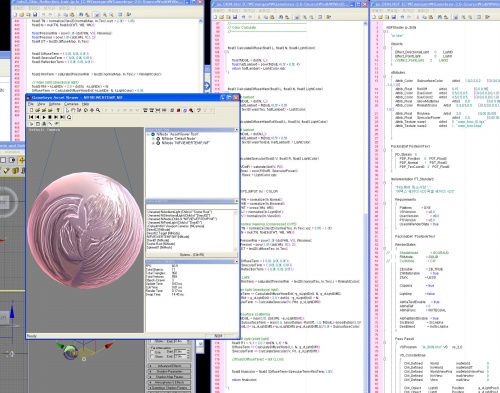Toggle loop playback icon in Asset Viewer
This screenshot has width=500, height=393.
[x=69, y=117]
